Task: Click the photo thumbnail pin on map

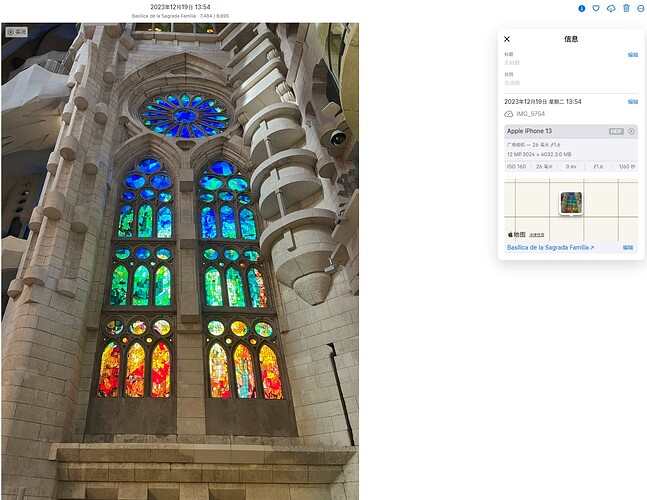Action: tap(571, 203)
